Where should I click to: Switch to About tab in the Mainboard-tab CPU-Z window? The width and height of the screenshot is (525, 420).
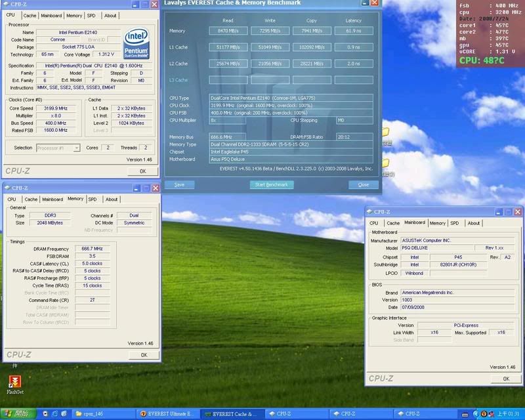pyautogui.click(x=473, y=223)
